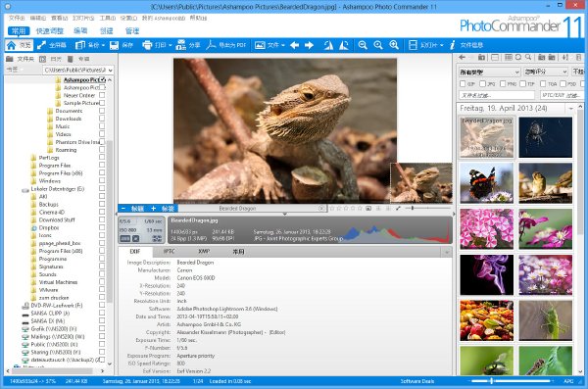Click the sort order icon in thumbnail panel

click(565, 58)
